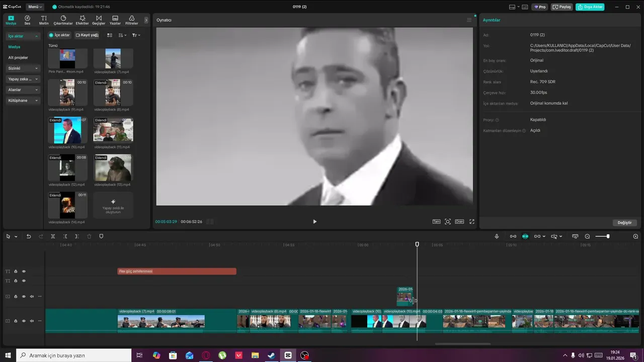Open the Filtreler tab

coord(132,20)
